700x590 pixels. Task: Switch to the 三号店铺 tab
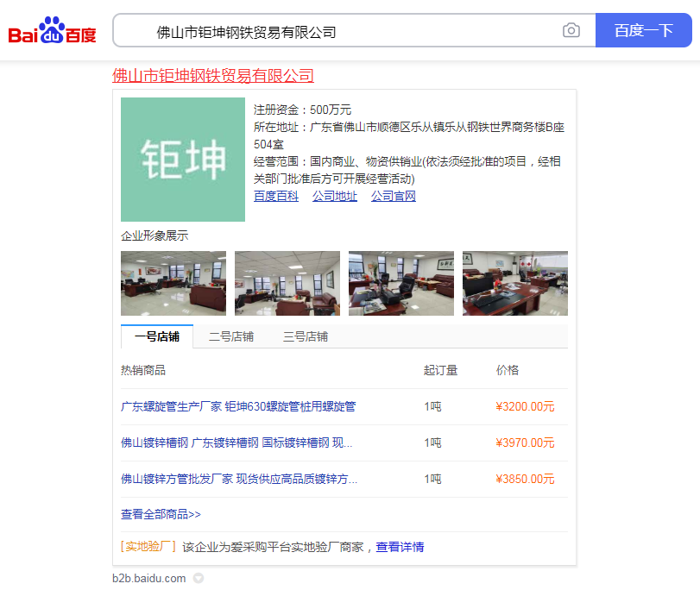click(x=306, y=336)
